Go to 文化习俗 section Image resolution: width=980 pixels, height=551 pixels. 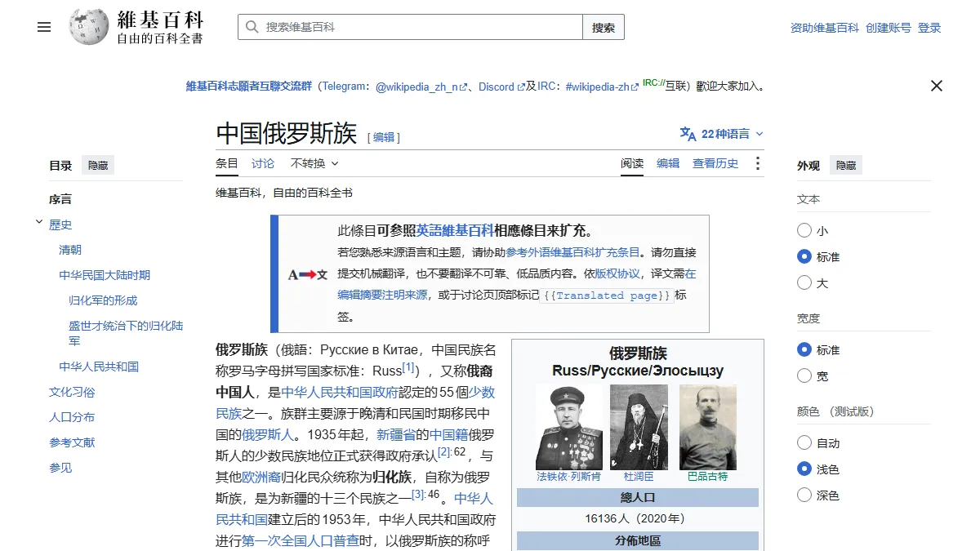(x=72, y=392)
